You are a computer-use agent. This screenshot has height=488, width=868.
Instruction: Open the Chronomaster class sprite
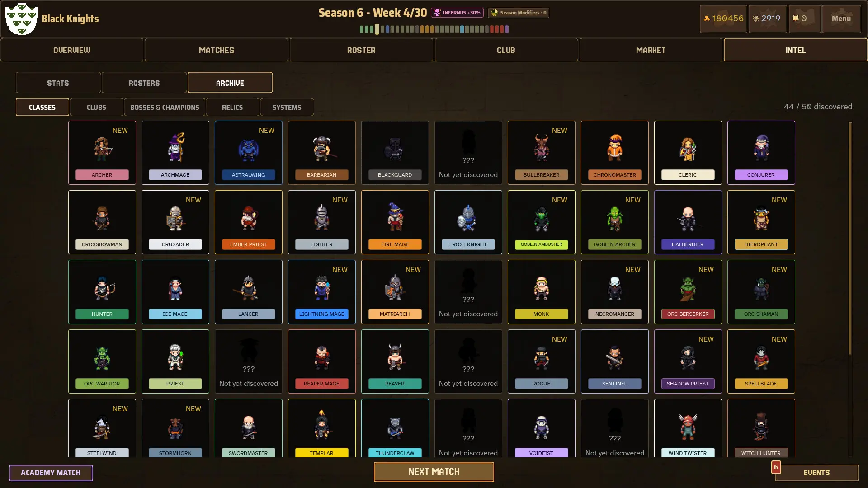tap(615, 148)
